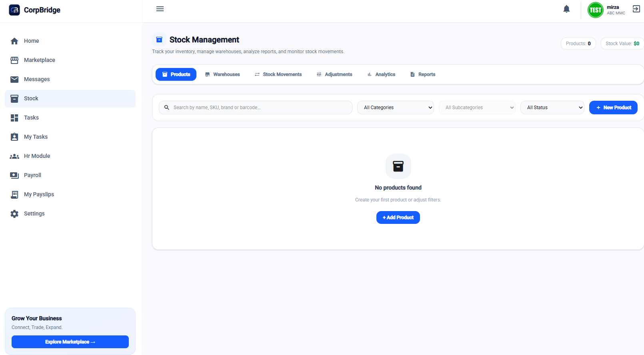Go to the Analytics tab
Screen dimensions: 644x355
click(x=381, y=74)
